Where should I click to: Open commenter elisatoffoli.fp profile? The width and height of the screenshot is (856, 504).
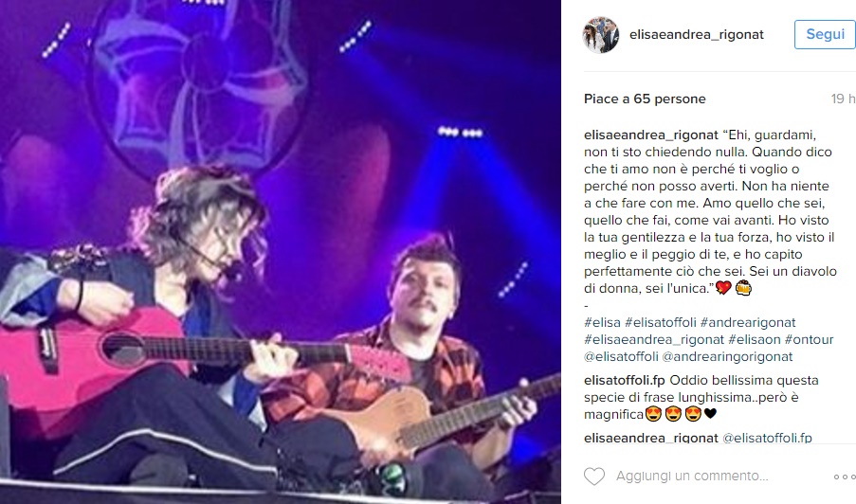tap(625, 380)
